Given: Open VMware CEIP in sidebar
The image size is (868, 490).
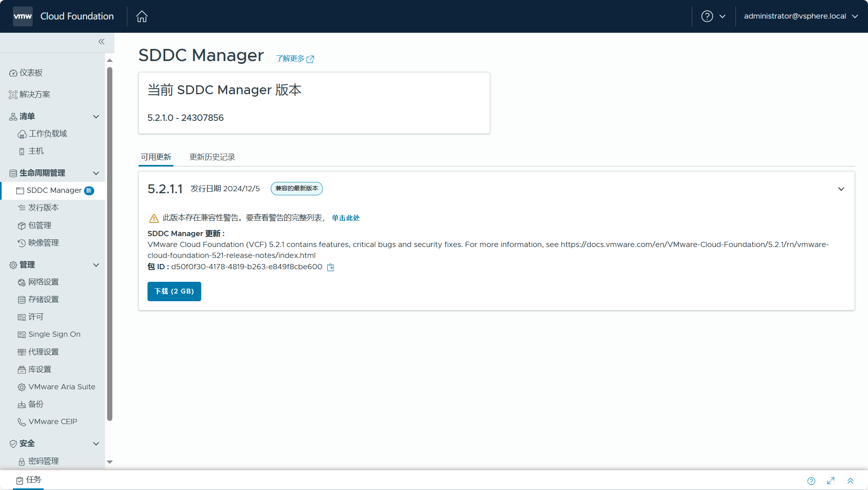Looking at the screenshot, I should (48, 422).
